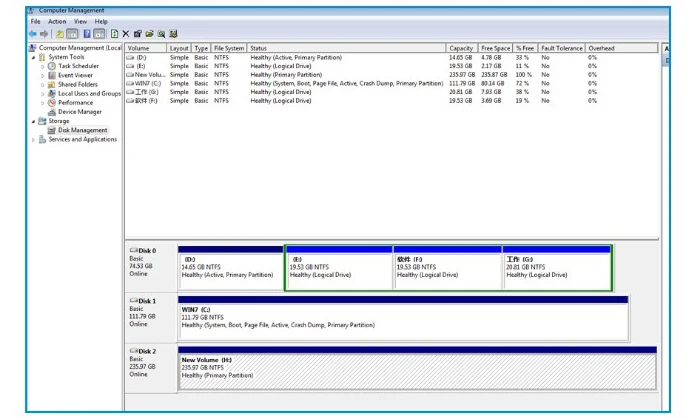Click the Back arrow in the toolbar

33,33
